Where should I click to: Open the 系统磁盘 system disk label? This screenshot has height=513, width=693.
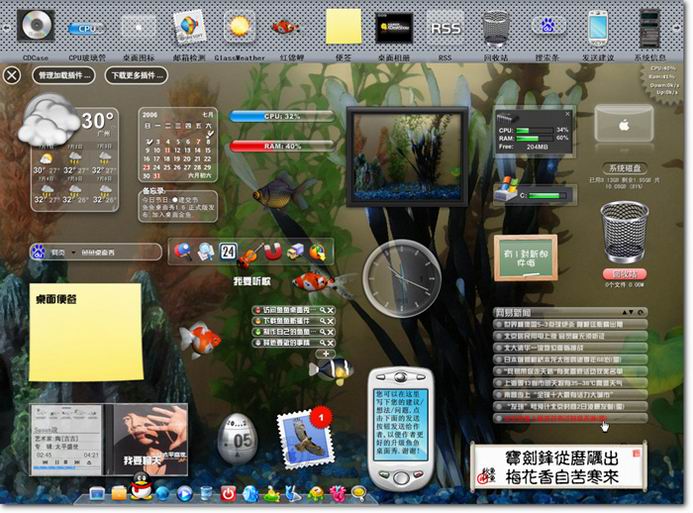click(624, 168)
